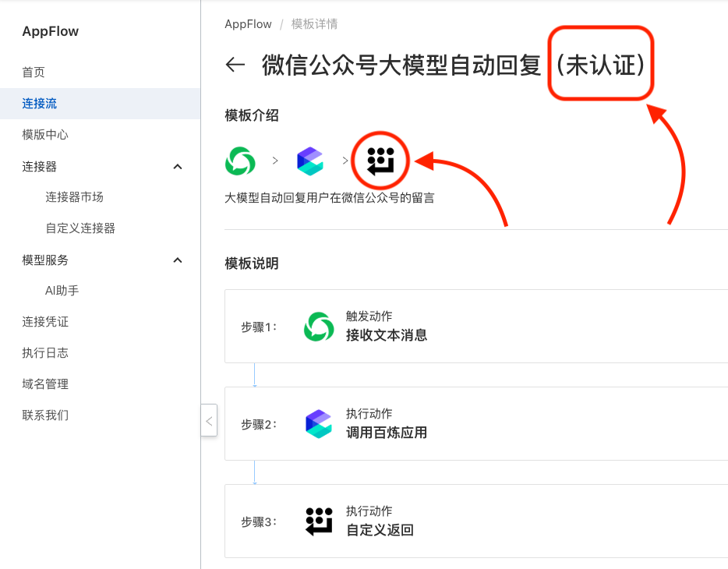The height and width of the screenshot is (569, 728).
Task: Select the WeChat official account icon in 模板介绍
Action: (239, 161)
